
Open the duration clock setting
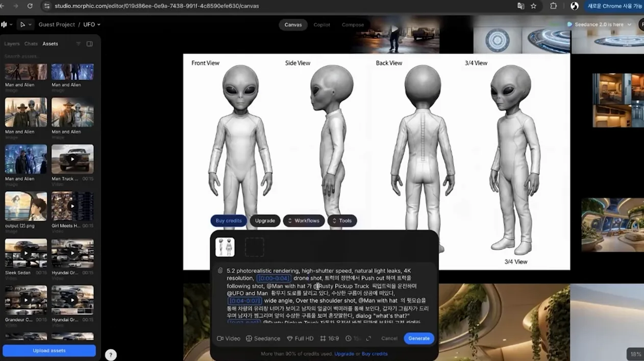point(352,339)
